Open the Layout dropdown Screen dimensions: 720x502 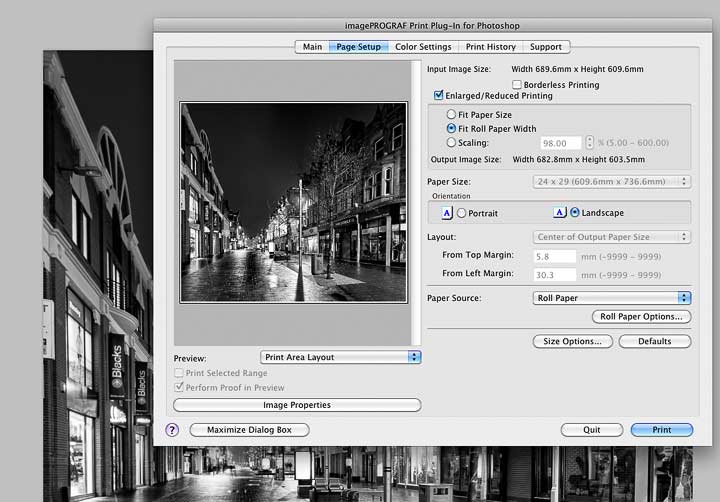point(612,237)
